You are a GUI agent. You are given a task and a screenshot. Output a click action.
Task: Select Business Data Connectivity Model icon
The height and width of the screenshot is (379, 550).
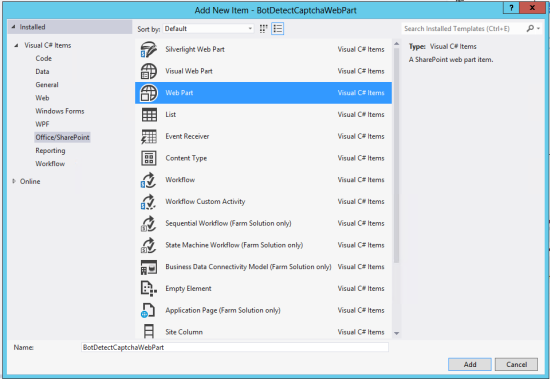[x=149, y=267]
